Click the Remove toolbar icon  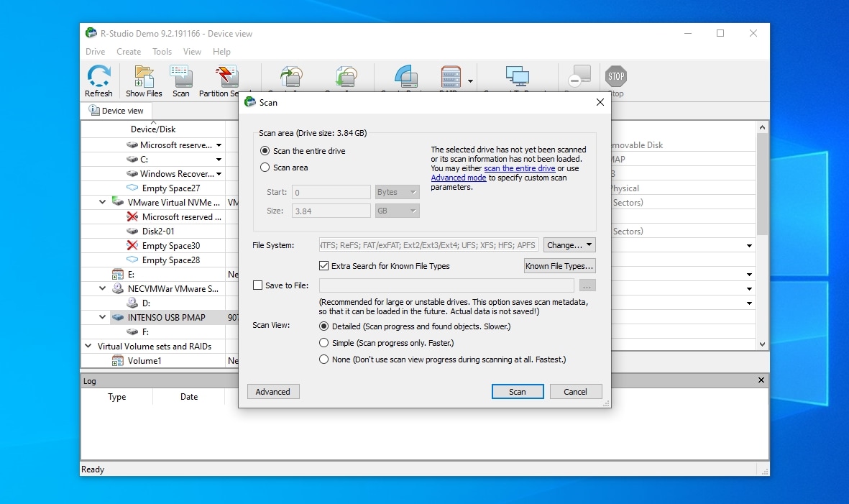579,77
